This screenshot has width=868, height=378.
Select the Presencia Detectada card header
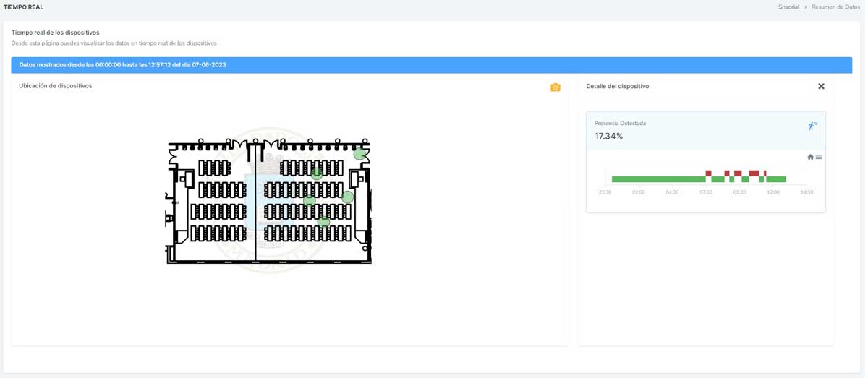705,131
